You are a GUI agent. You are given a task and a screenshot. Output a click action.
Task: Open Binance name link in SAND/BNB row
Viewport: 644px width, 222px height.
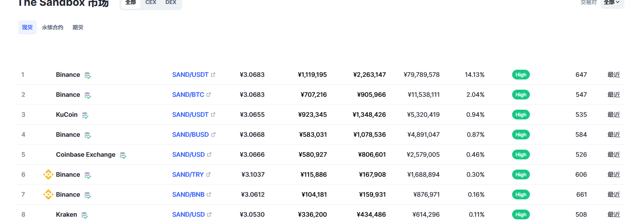(x=68, y=194)
